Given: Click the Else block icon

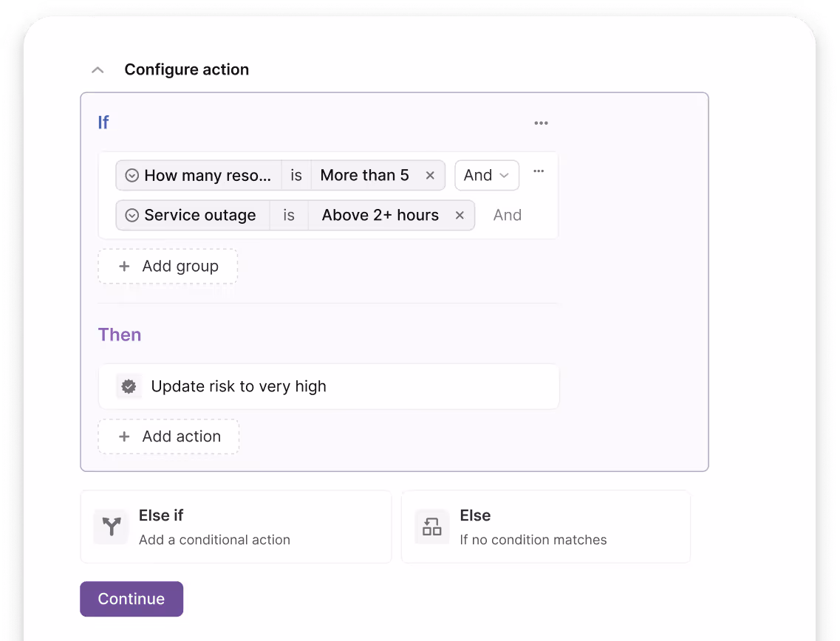Looking at the screenshot, I should tap(431, 527).
